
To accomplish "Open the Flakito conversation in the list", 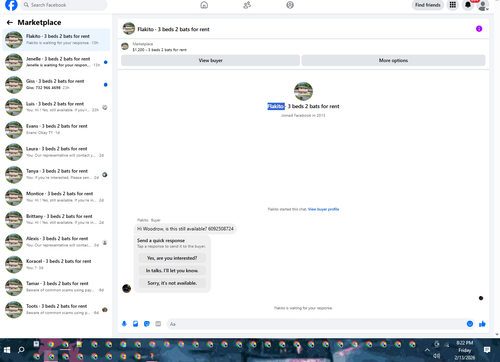I will (x=56, y=40).
